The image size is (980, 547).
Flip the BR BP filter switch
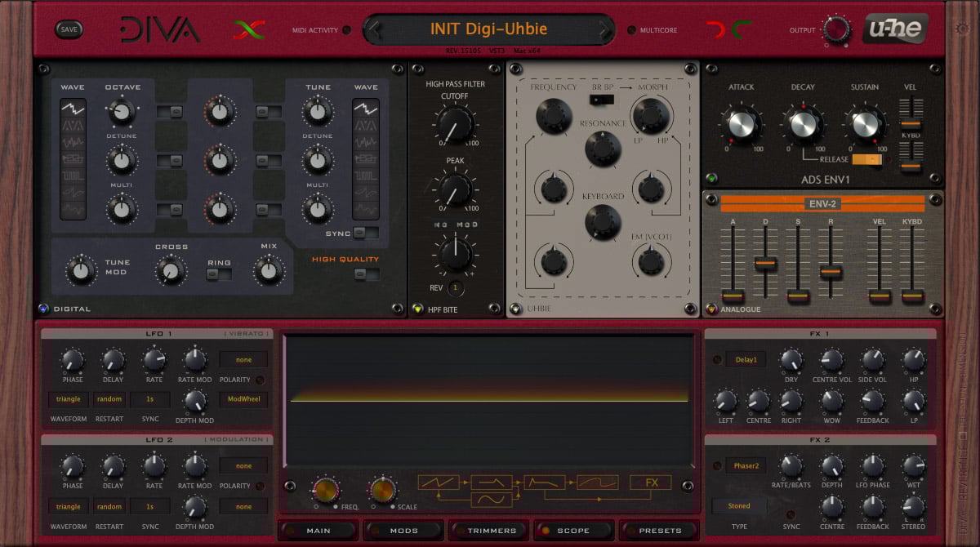pyautogui.click(x=602, y=100)
